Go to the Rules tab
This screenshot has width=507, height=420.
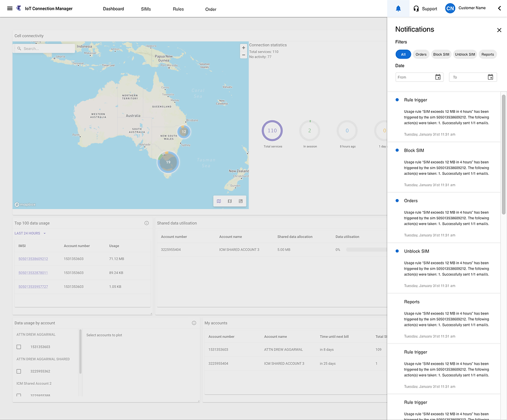point(178,9)
